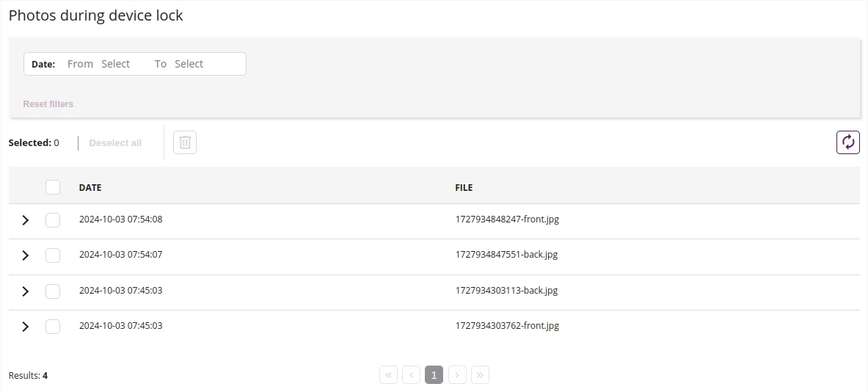Screen dimensions: 868x392
Task: Select page 1 in pagination
Action: pyautogui.click(x=434, y=375)
